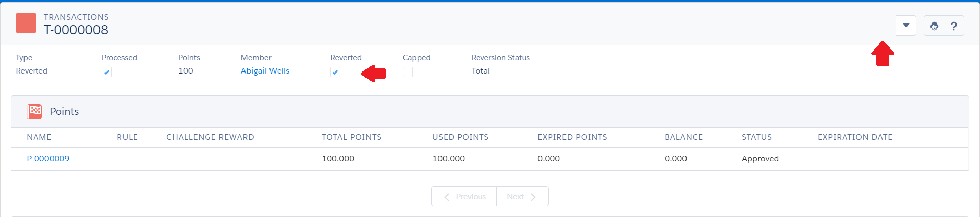This screenshot has height=217, width=980.
Task: Click the left chevron on Previous
Action: coord(447,197)
